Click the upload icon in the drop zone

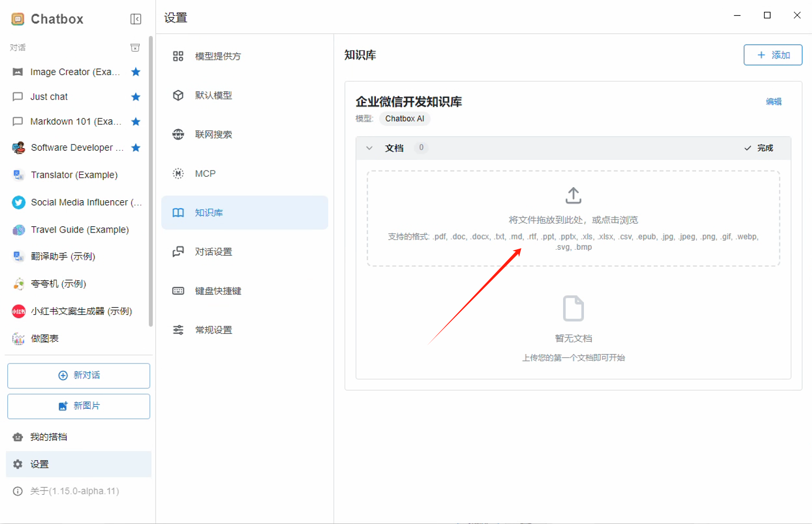tap(573, 196)
